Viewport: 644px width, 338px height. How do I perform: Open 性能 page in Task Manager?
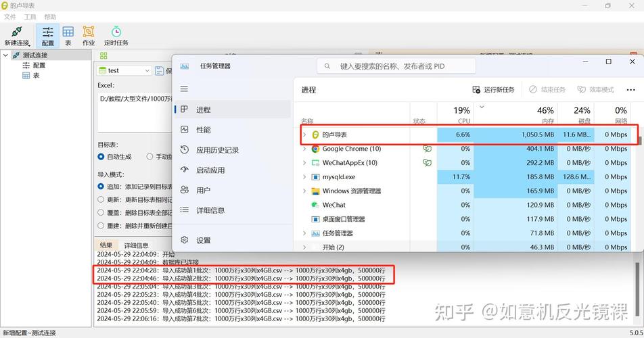pos(233,130)
